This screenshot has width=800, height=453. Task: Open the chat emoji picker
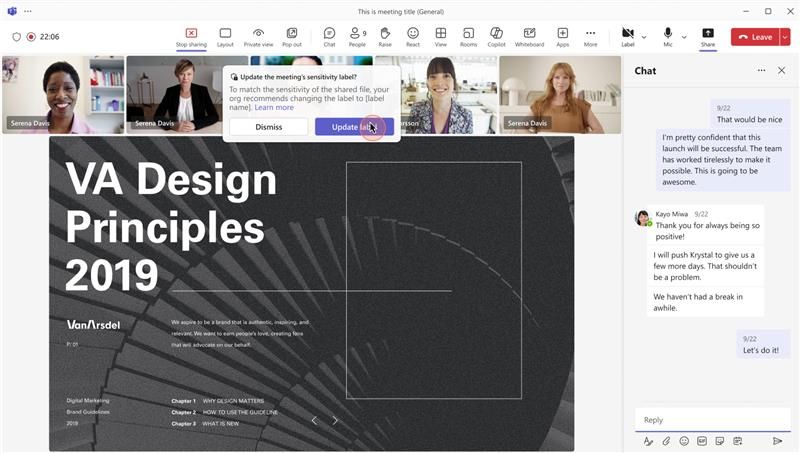(684, 441)
